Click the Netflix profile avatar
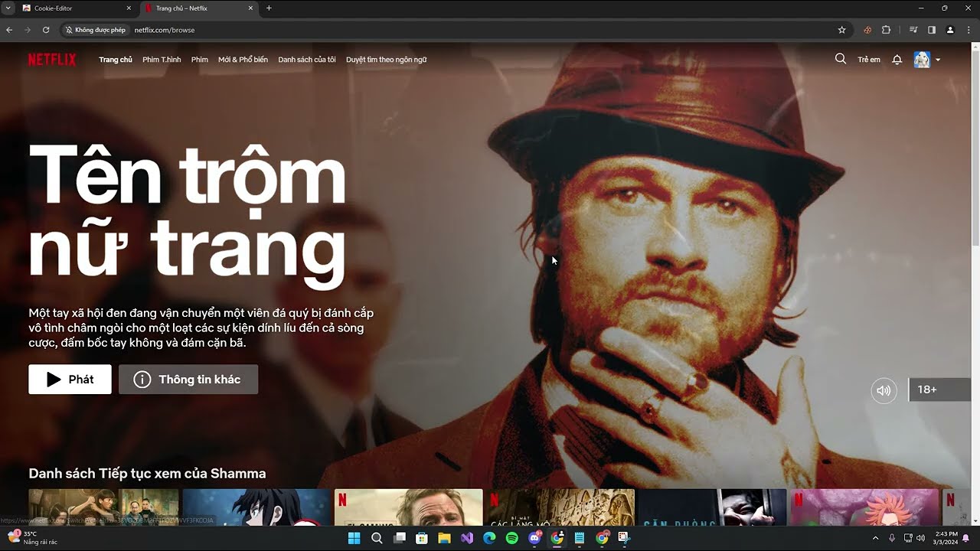The height and width of the screenshot is (551, 980). pyautogui.click(x=922, y=60)
